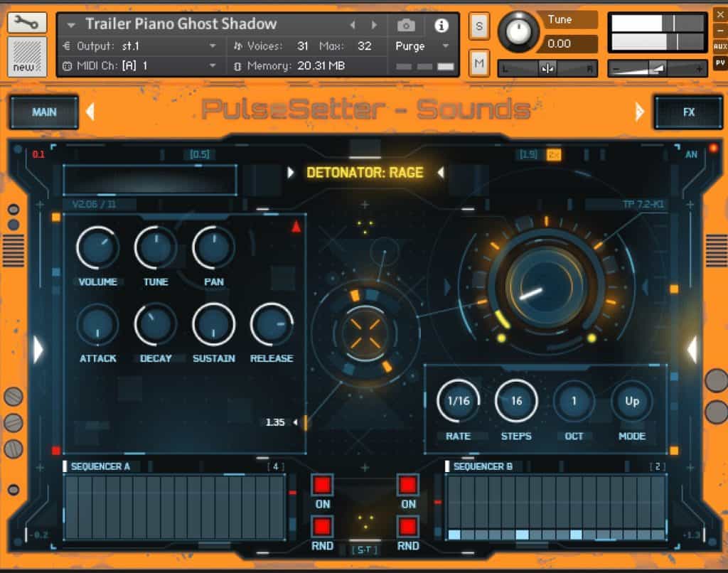Switch to the MAIN tab
This screenshot has width=728, height=573.
click(44, 112)
